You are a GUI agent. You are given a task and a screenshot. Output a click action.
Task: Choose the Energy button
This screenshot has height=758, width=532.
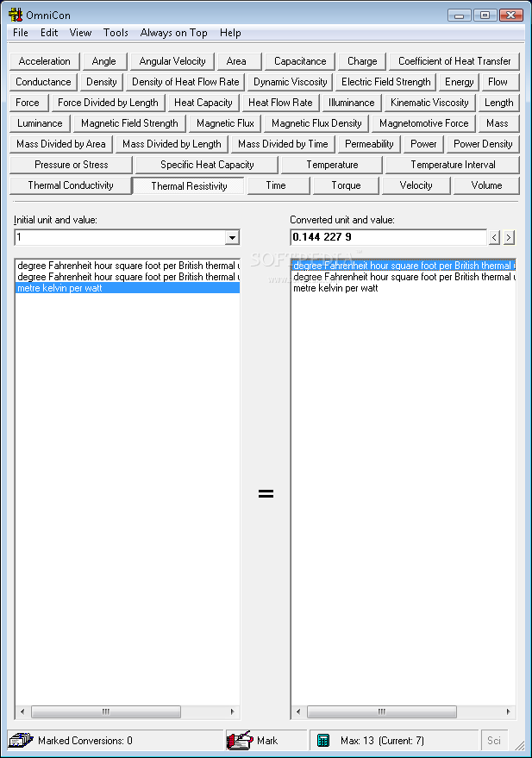459,82
